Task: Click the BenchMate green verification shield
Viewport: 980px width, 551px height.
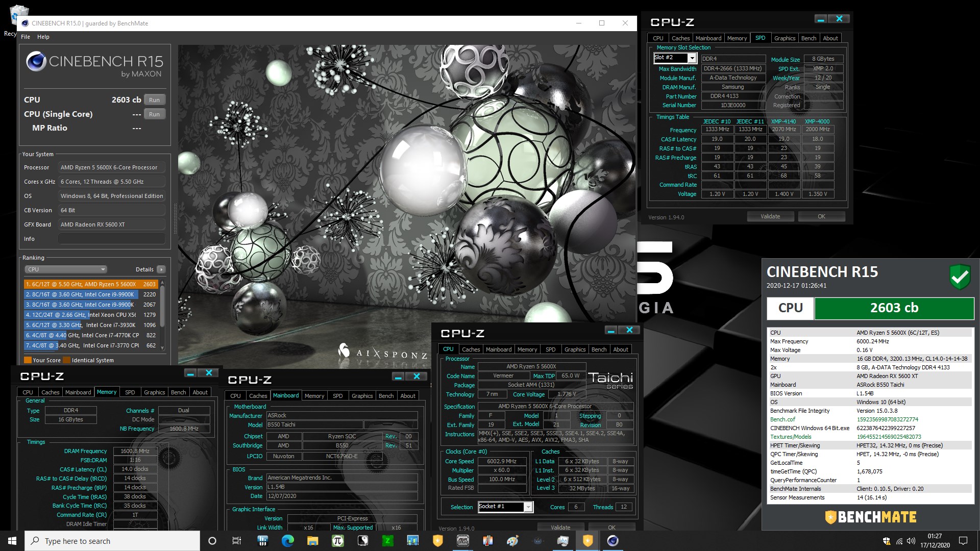Action: point(960,277)
